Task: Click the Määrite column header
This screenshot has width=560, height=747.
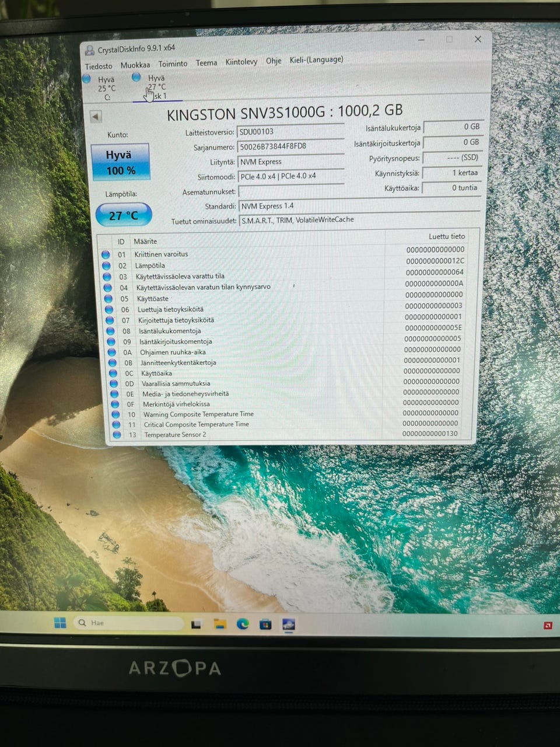Action: click(x=145, y=241)
